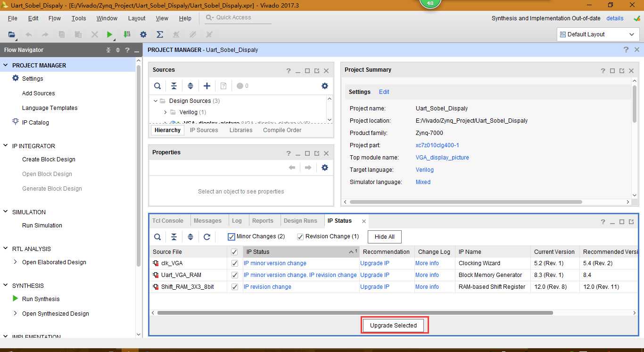Click Upgrade IP link for clk_VGA
Screen dimensions: 644x352
click(x=375, y=263)
